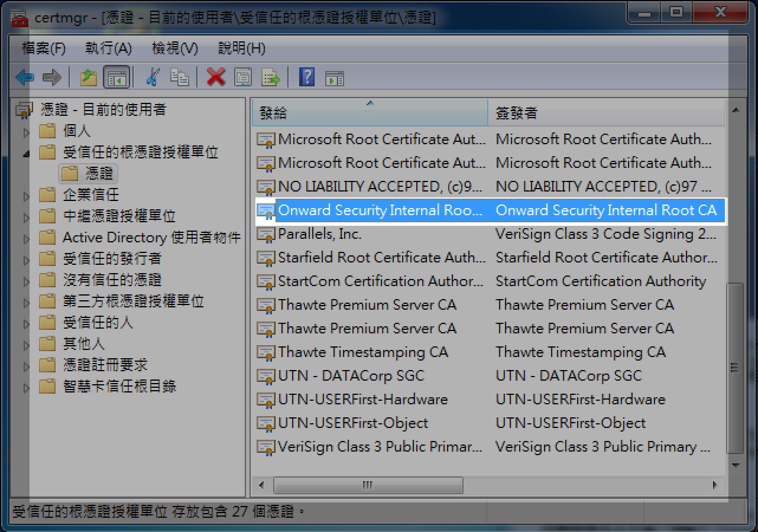Click the Forward arrow toolbar icon
This screenshot has width=758, height=532.
pyautogui.click(x=52, y=77)
